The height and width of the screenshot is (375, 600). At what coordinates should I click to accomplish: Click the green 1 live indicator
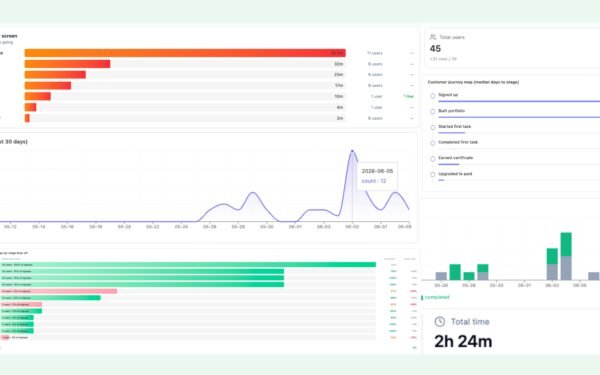pyautogui.click(x=408, y=96)
